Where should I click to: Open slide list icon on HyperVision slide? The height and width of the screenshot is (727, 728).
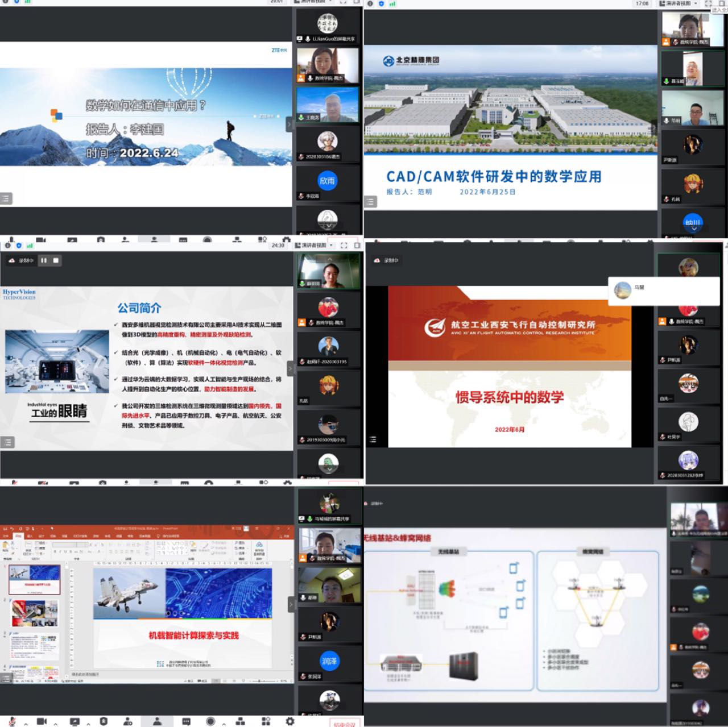tap(7, 442)
